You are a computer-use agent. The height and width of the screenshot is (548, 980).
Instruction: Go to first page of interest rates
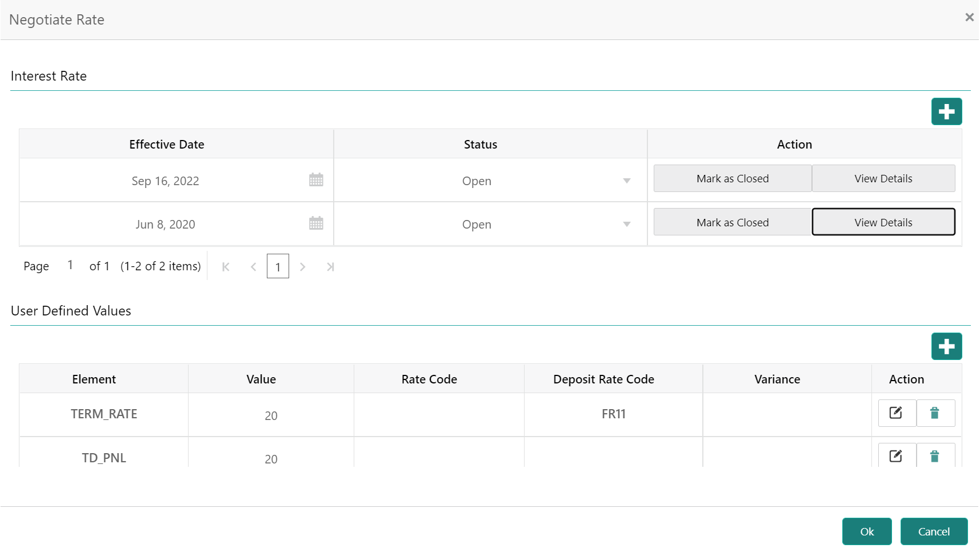[226, 267]
